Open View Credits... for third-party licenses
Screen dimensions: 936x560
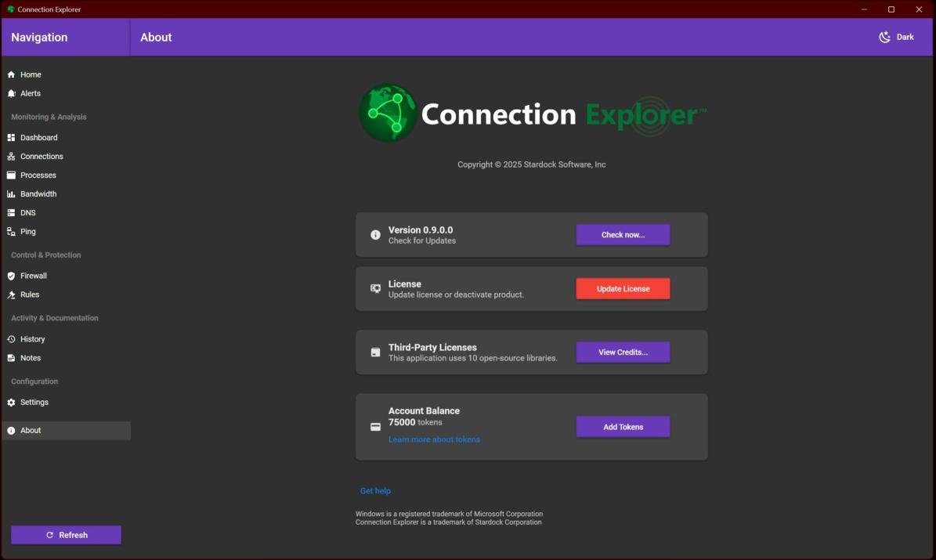click(x=623, y=352)
